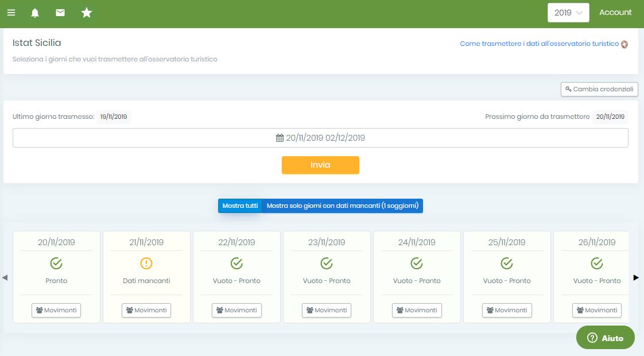Open Movimenti for 24/11/2019
644x356 pixels.
[417, 310]
